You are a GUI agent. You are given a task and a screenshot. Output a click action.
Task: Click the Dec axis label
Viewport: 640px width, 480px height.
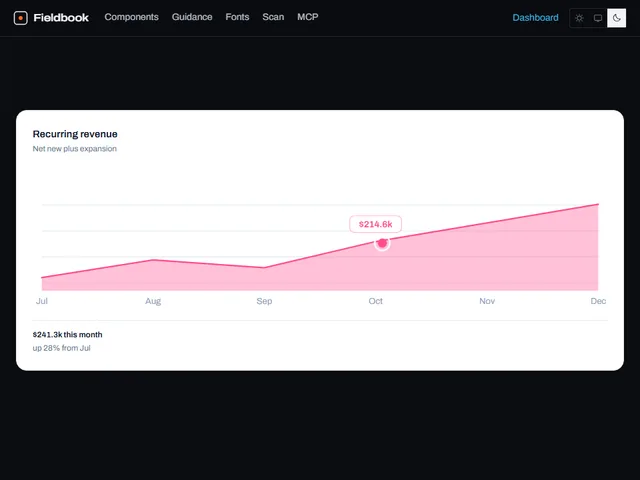pos(598,301)
